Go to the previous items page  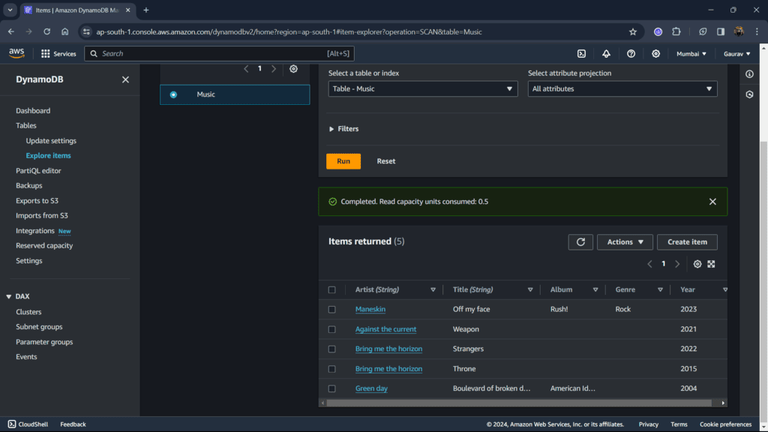click(650, 264)
